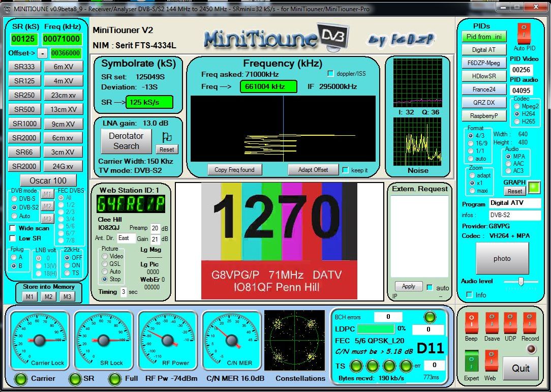Click the I/Q level graph
The height and width of the screenshot is (392, 551).
coord(417,83)
